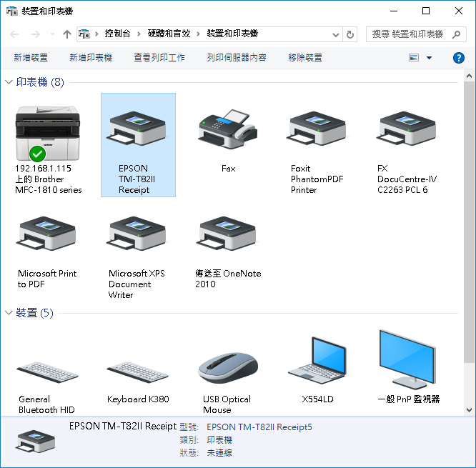Click model value EPSON TM-T82II Receipt5

click(x=259, y=427)
